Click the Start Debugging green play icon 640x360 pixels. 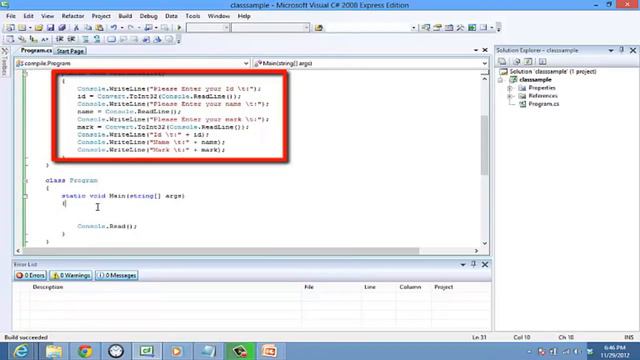pos(179,28)
